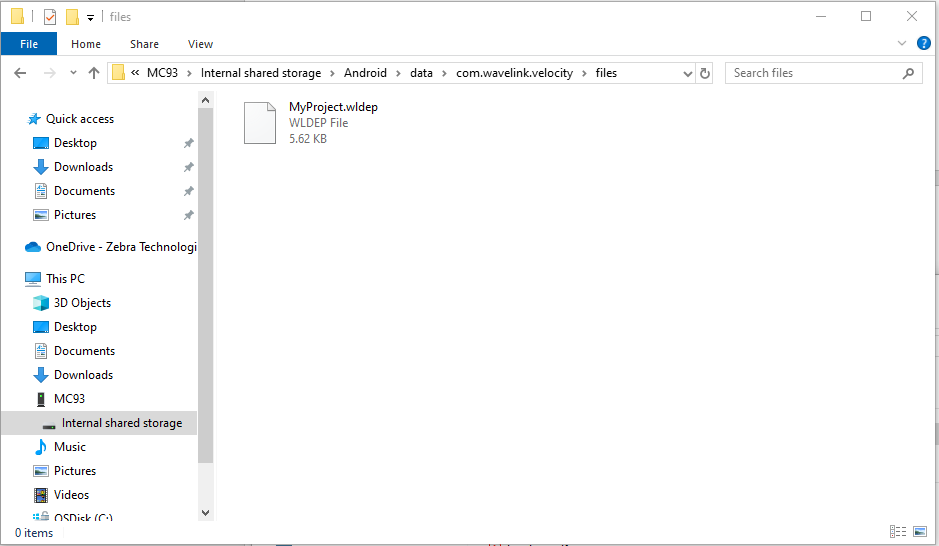Select the MyProject.wldep file icon
The width and height of the screenshot is (939, 546).
click(x=260, y=123)
